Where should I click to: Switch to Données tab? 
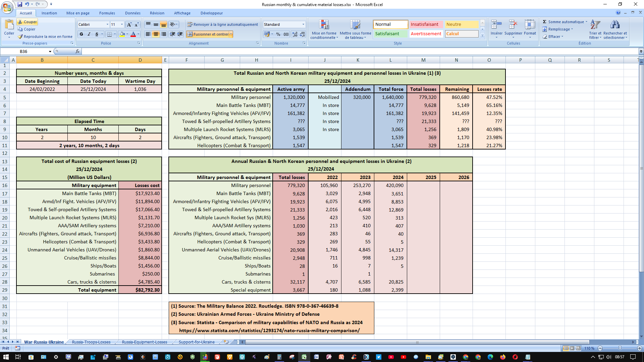133,13
